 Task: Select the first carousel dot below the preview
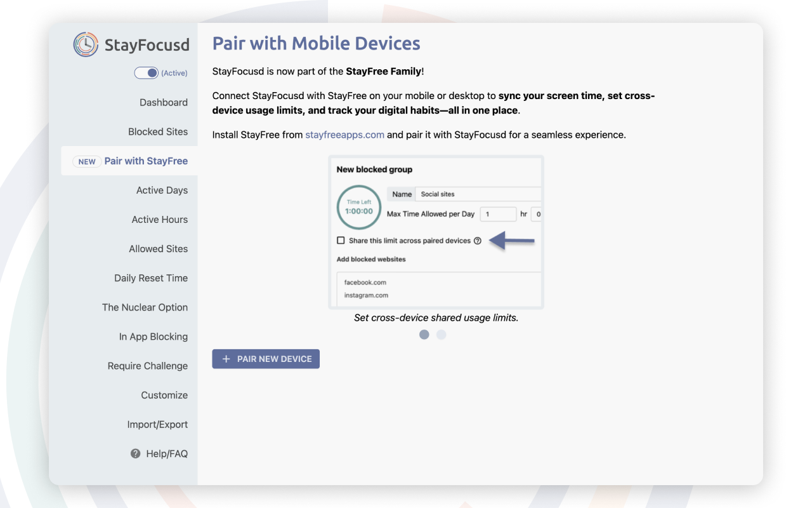click(x=424, y=335)
